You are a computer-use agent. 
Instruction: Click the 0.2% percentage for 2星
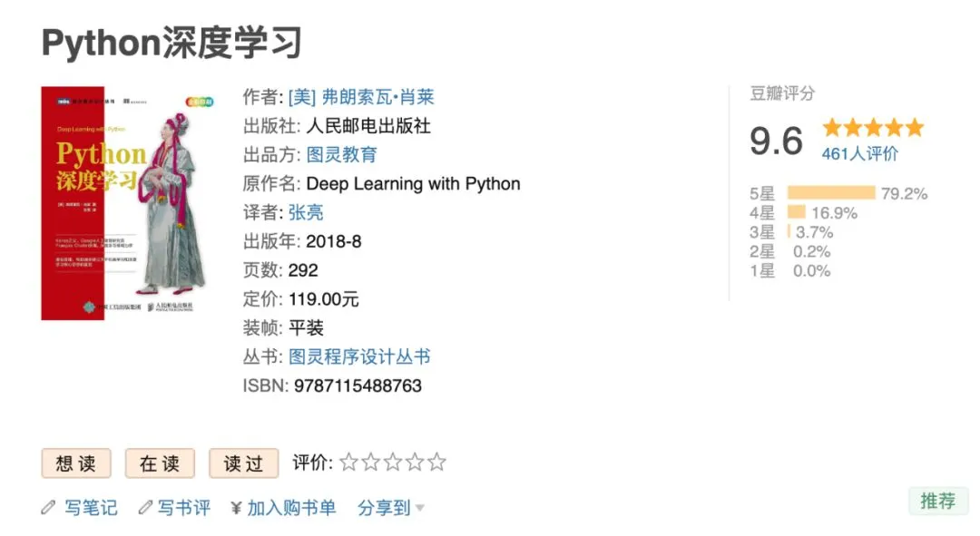coord(812,252)
